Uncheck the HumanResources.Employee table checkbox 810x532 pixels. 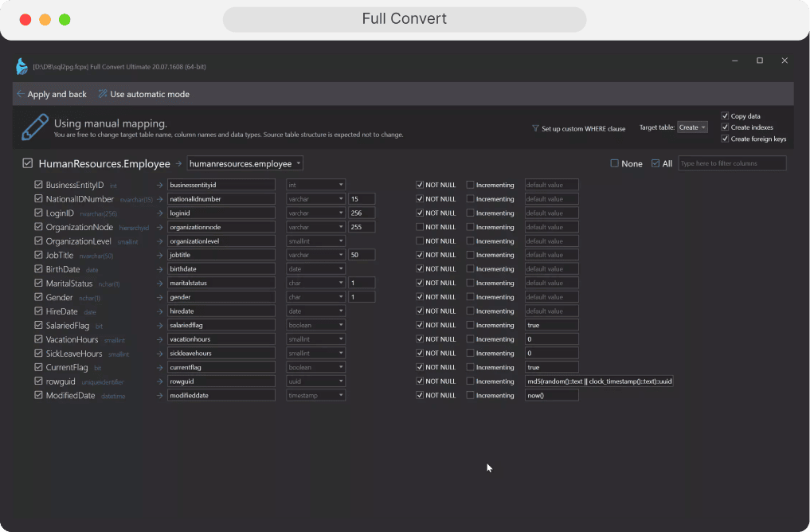point(27,163)
